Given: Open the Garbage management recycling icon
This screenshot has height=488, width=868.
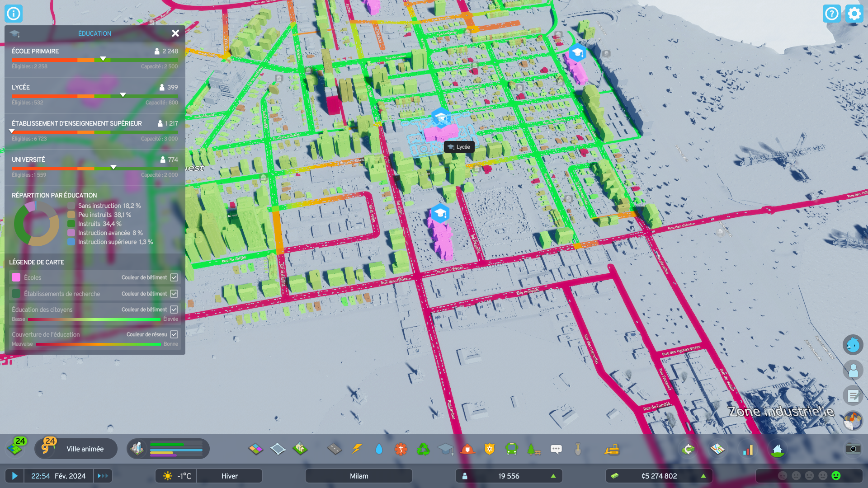Looking at the screenshot, I should [x=423, y=449].
